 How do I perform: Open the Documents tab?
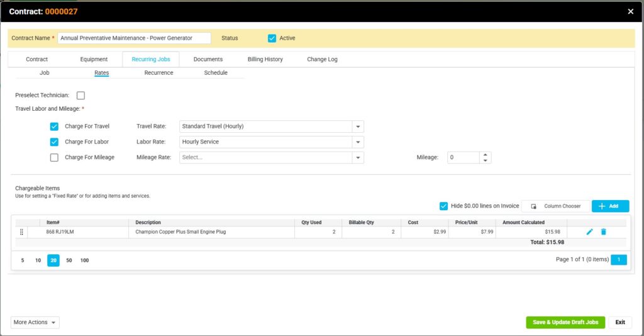(x=208, y=59)
